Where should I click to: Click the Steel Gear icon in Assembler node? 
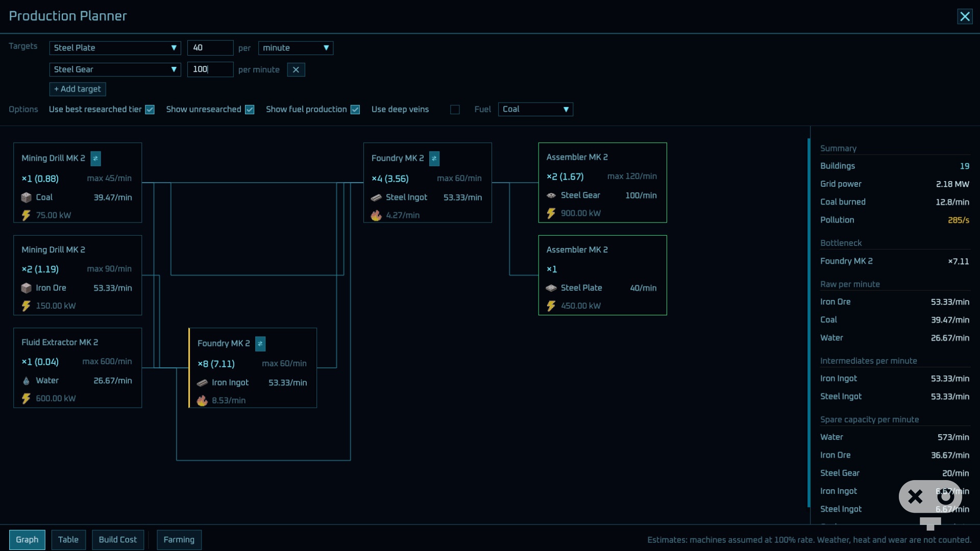tap(551, 195)
